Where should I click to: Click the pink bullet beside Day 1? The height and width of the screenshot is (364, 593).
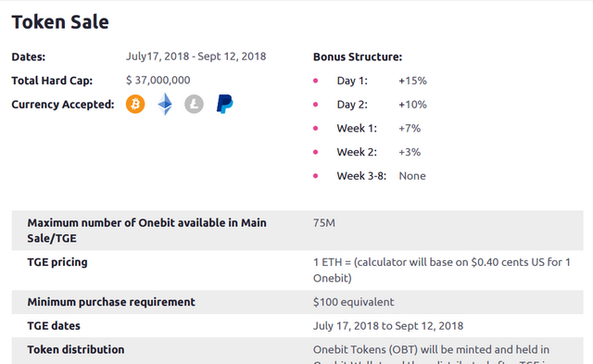[x=315, y=81]
